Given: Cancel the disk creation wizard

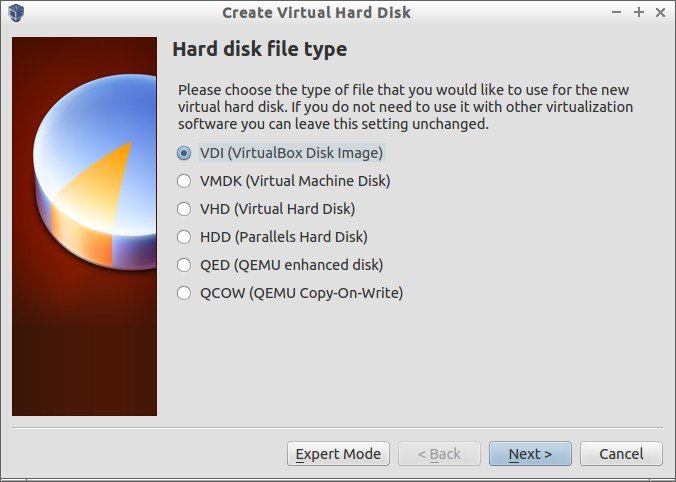Looking at the screenshot, I should [x=621, y=454].
